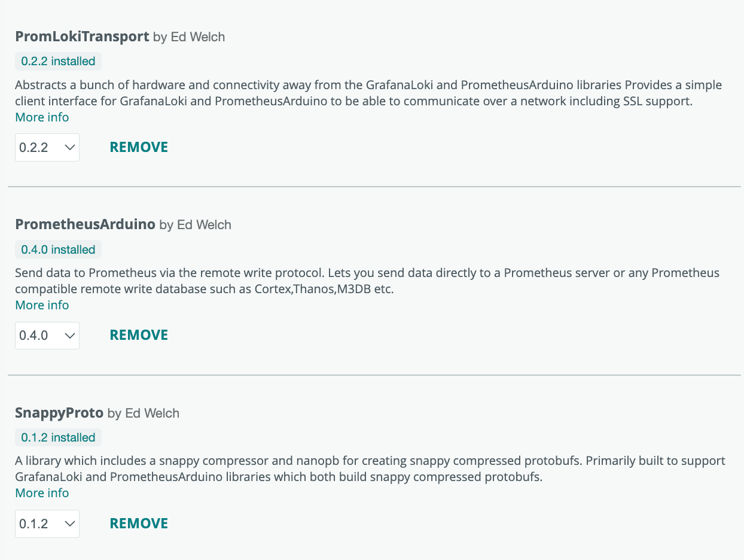This screenshot has width=744, height=560.
Task: Click the chevron on the 0.4.0 selector
Action: point(68,336)
